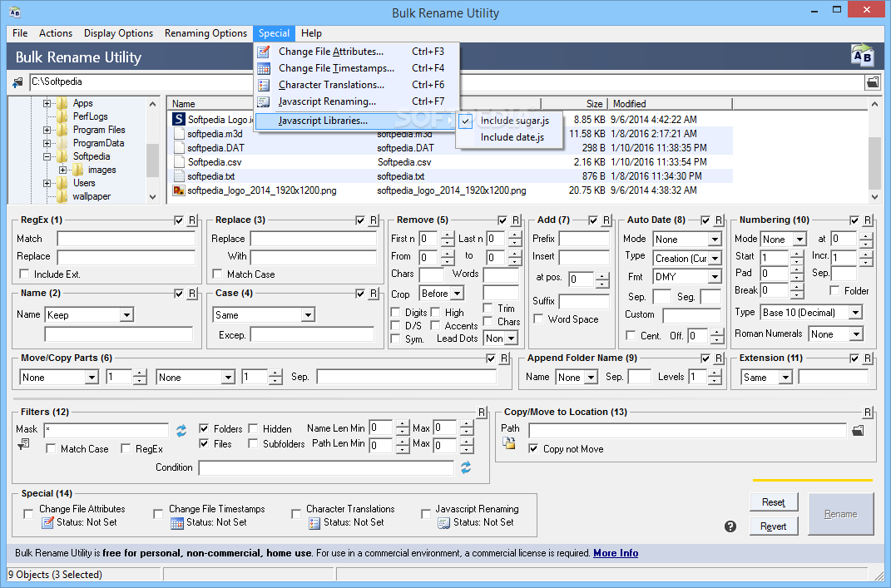Toggle the Digits checkbox in Remove

395,312
